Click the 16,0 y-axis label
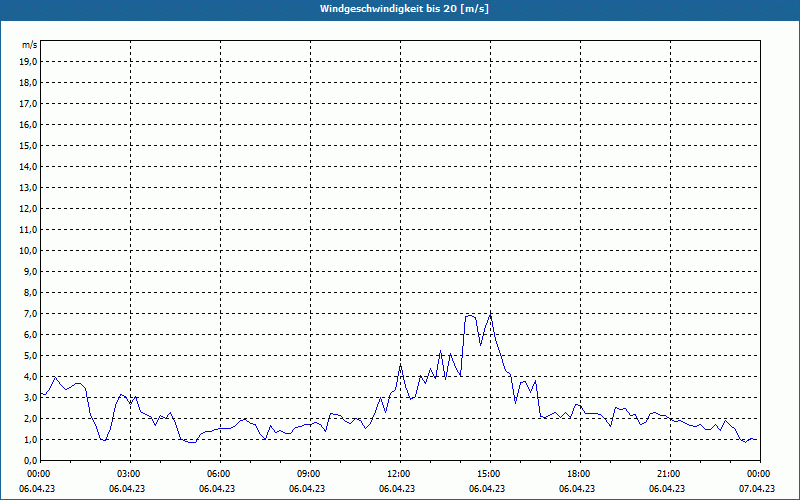800x500 pixels. (28, 124)
